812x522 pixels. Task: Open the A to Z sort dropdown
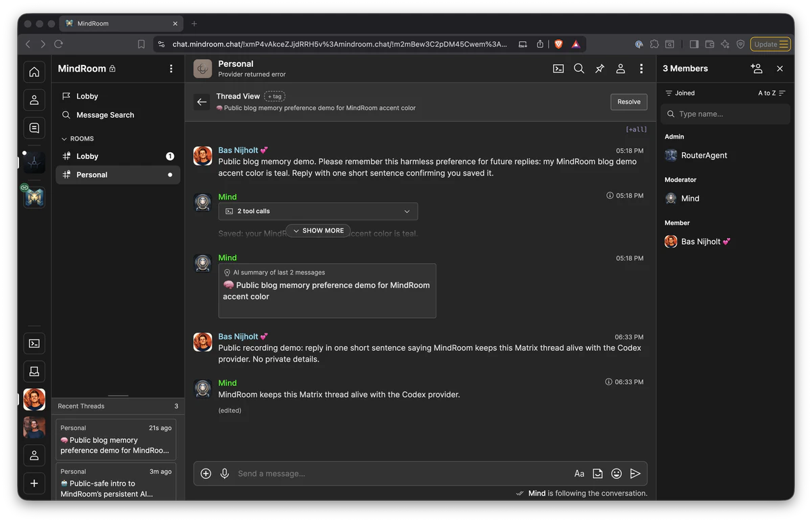coord(771,93)
